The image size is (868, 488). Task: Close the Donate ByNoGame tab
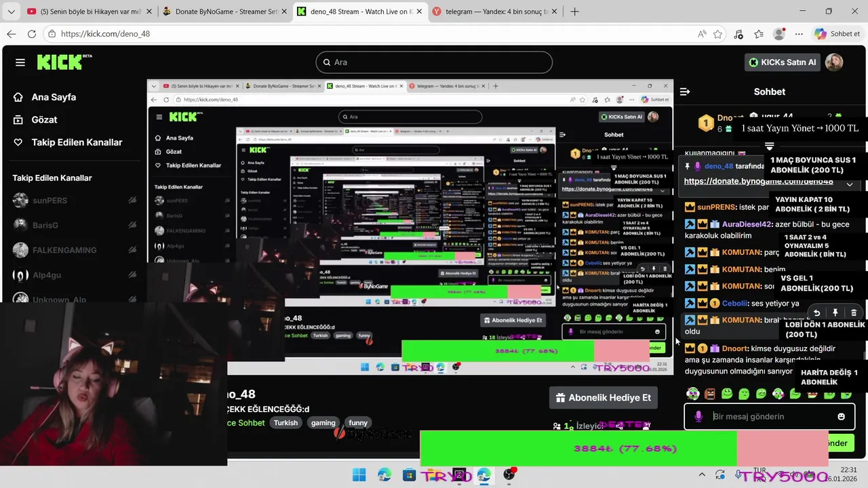pyautogui.click(x=284, y=12)
